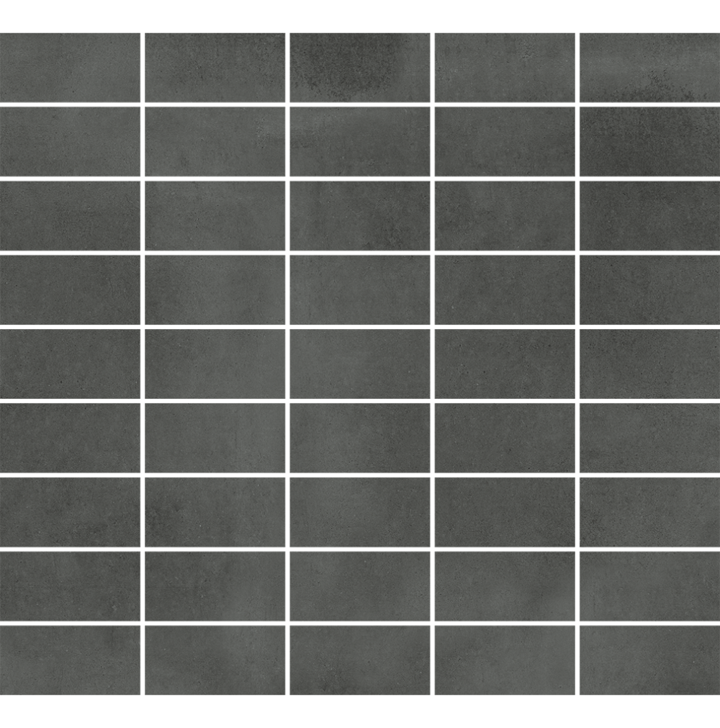Click the sixth horizontal divider from the top
The width and height of the screenshot is (720, 728).
click(x=360, y=475)
